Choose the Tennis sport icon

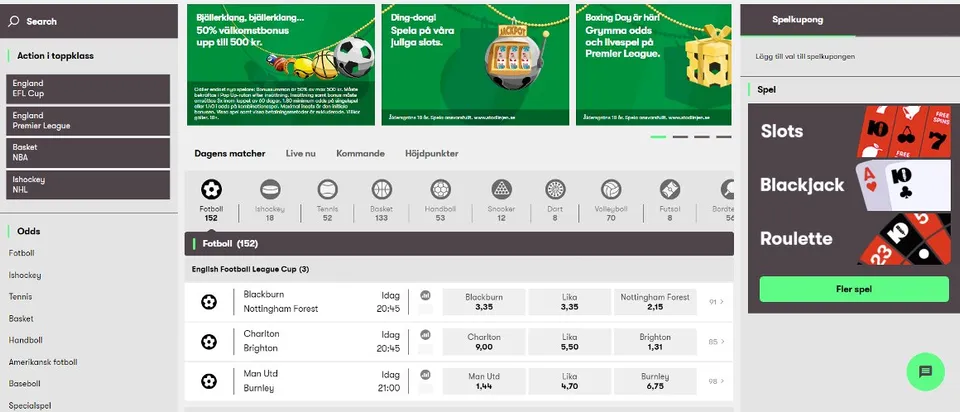click(x=327, y=190)
